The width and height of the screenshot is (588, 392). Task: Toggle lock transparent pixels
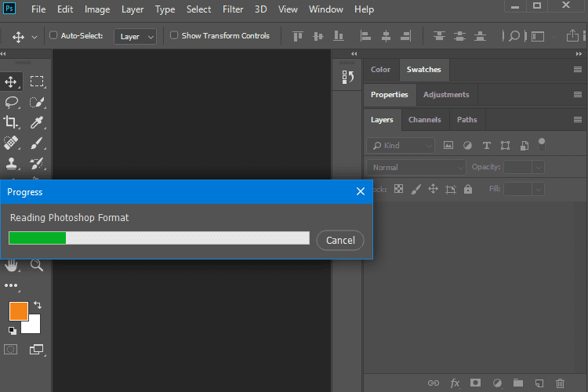pos(398,189)
